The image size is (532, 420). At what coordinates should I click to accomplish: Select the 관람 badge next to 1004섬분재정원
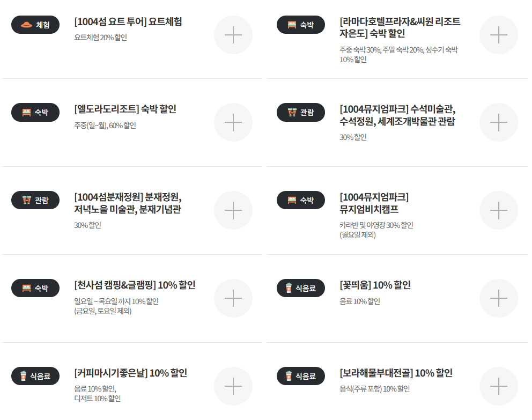[35, 200]
